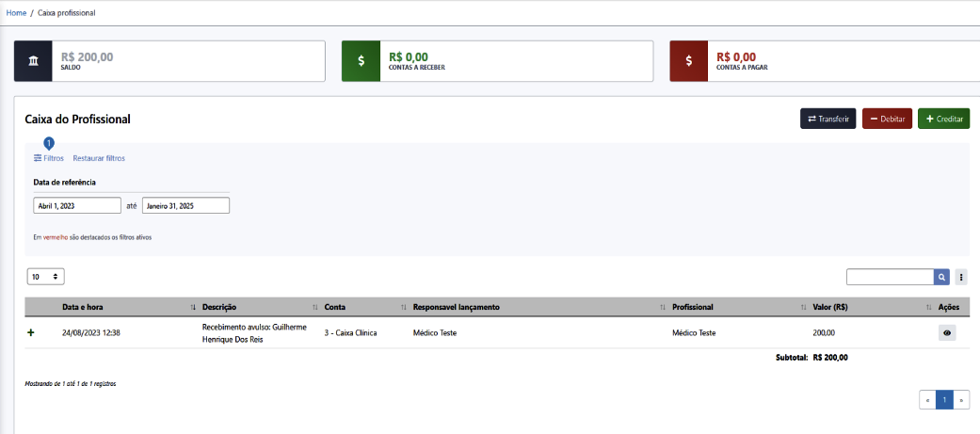This screenshot has width=980, height=434.
Task: Go to Home in the breadcrumb
Action: click(16, 13)
